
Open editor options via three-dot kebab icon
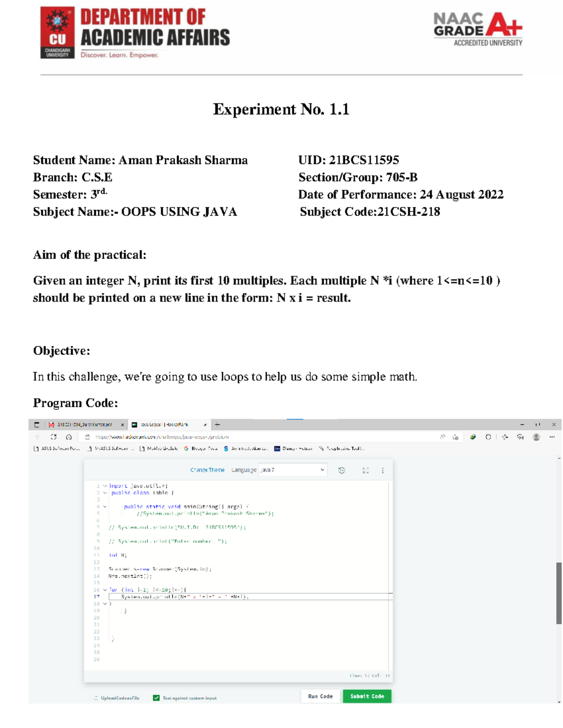(x=383, y=470)
